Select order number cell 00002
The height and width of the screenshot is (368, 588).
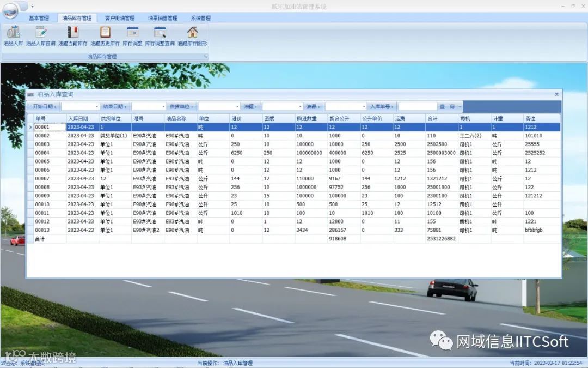click(x=50, y=136)
